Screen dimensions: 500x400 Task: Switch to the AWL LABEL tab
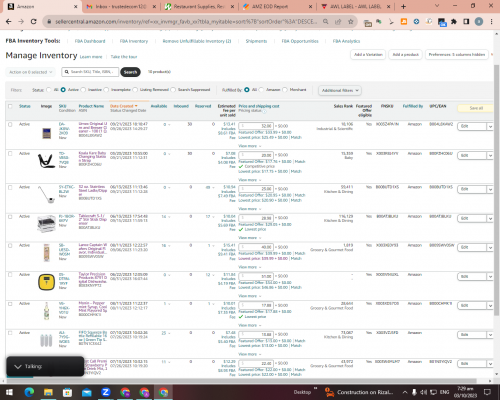point(355,7)
